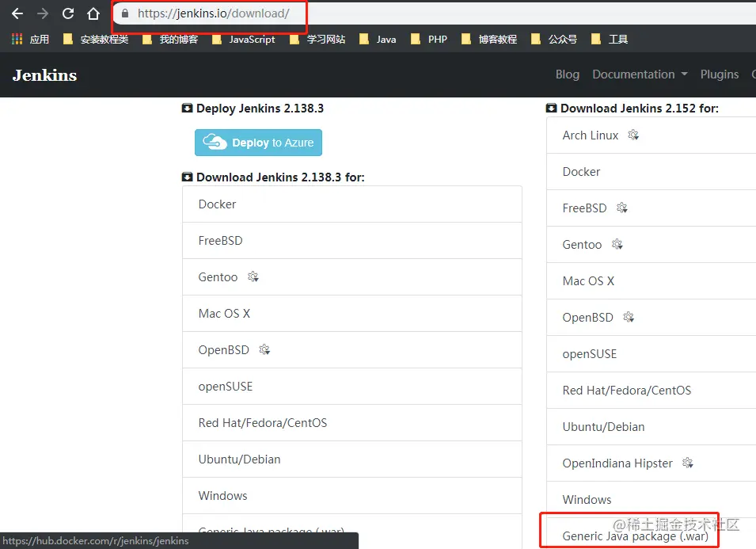Click the gear icon beside Arch Linux

[633, 135]
